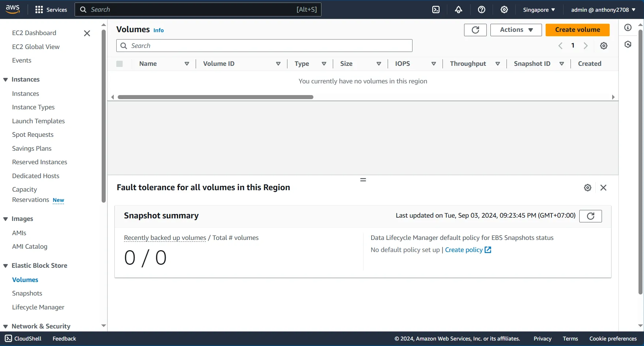Refresh the Volumes table

pyautogui.click(x=475, y=30)
